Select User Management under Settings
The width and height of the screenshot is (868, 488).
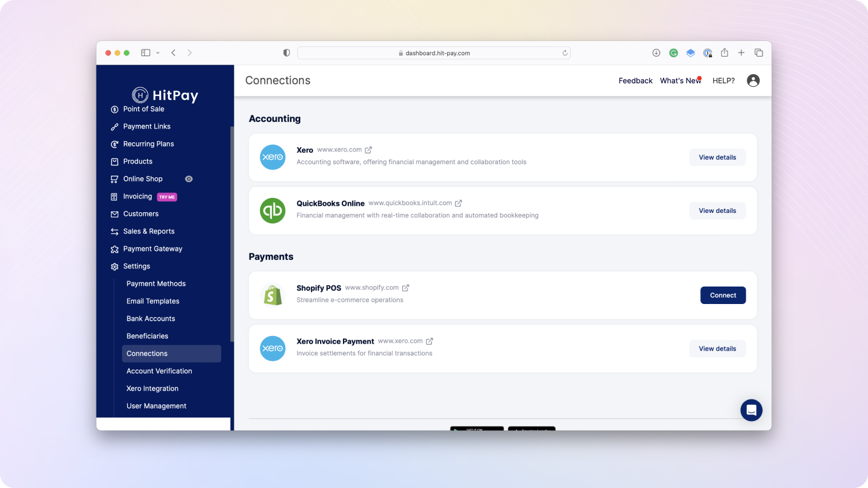(156, 407)
